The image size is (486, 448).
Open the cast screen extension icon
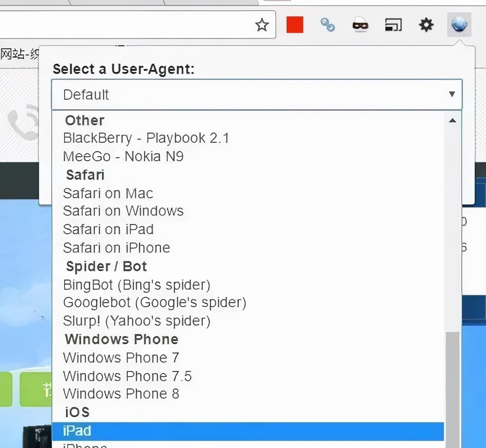point(394,25)
